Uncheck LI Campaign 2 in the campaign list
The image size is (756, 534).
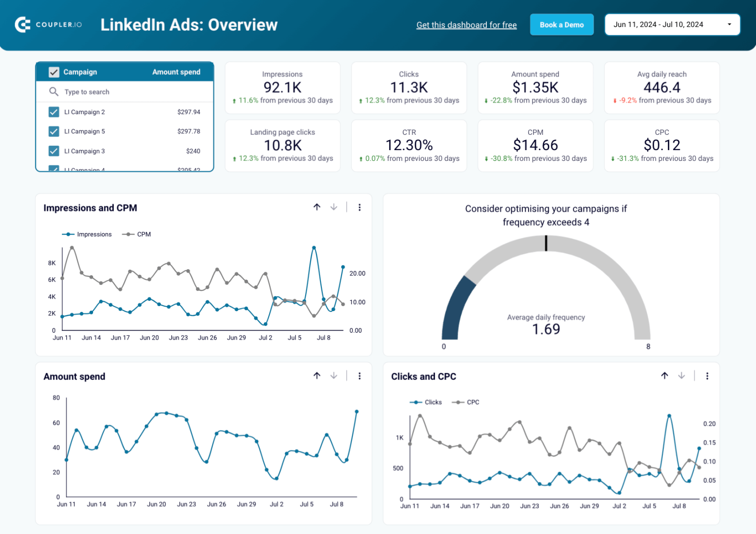click(x=54, y=112)
